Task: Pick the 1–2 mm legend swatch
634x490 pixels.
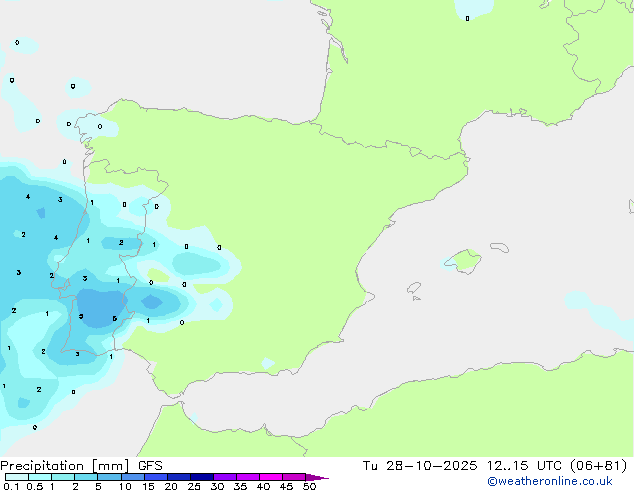Action: (63, 477)
